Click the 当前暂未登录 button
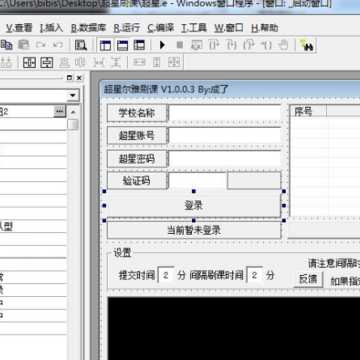 194,230
